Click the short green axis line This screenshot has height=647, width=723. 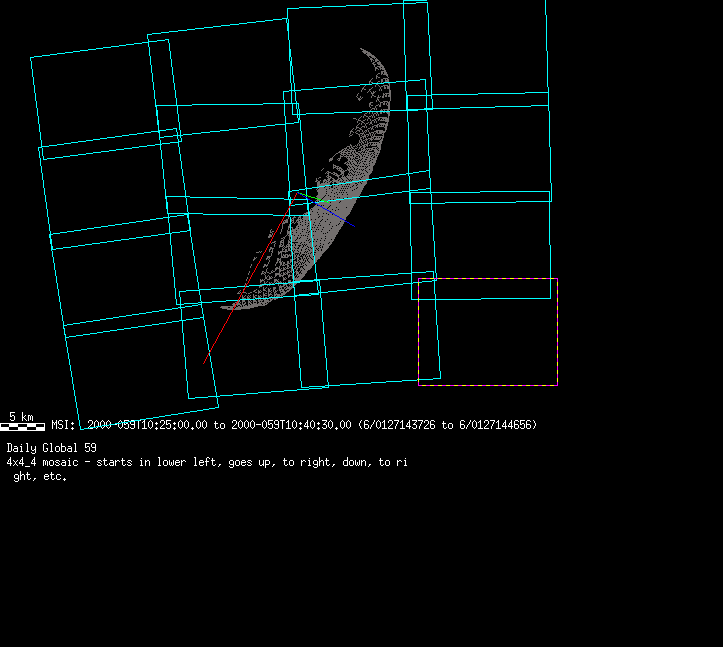[302, 198]
